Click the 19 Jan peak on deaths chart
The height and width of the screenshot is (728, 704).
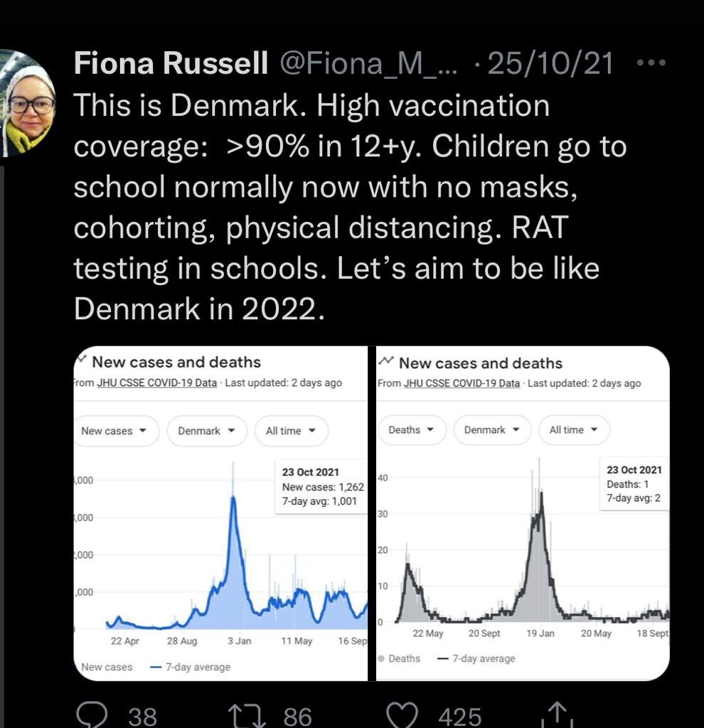click(540, 494)
